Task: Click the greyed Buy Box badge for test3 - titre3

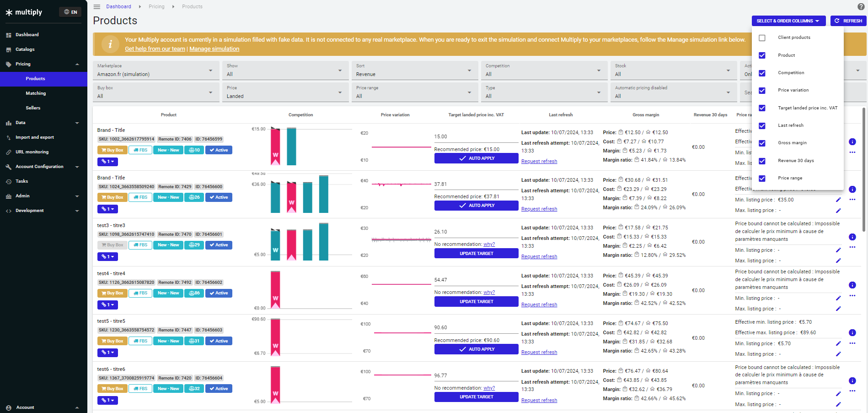Action: [112, 245]
